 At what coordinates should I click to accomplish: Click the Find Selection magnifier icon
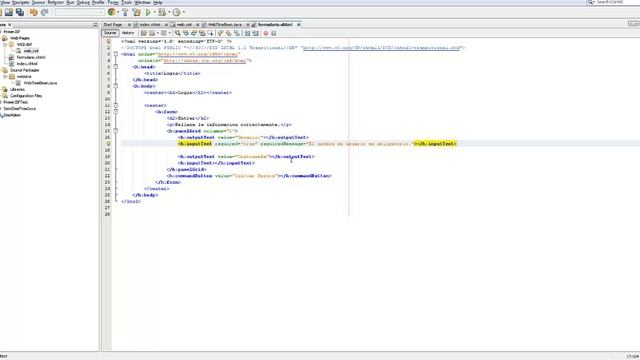pyautogui.click(x=177, y=33)
